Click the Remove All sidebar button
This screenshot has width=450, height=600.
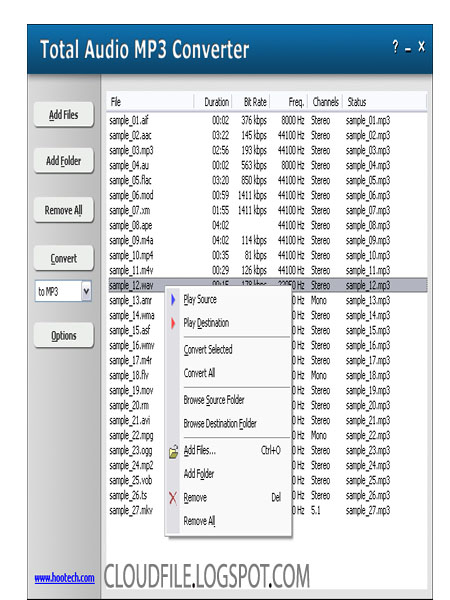pos(64,210)
